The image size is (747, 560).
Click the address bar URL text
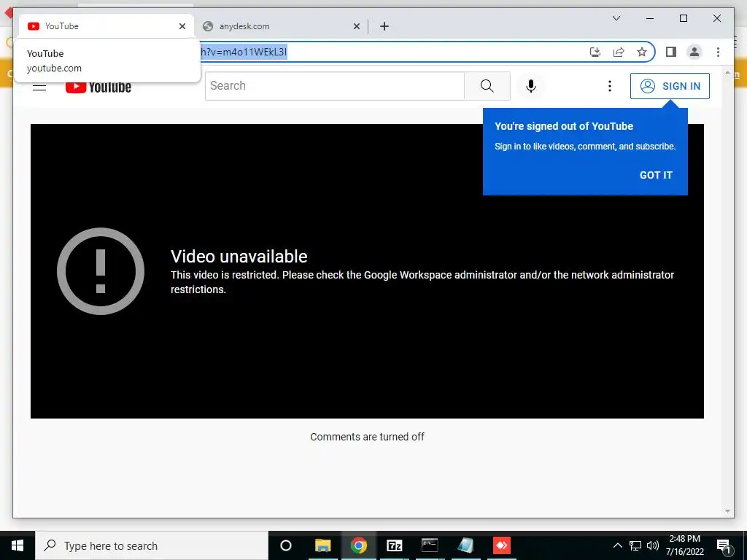pos(244,52)
